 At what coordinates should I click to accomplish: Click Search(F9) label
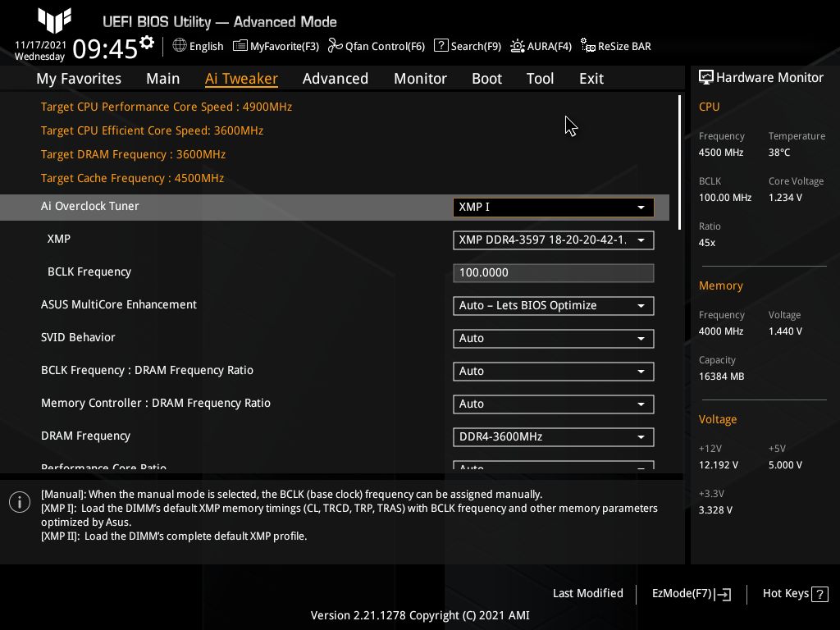476,46
